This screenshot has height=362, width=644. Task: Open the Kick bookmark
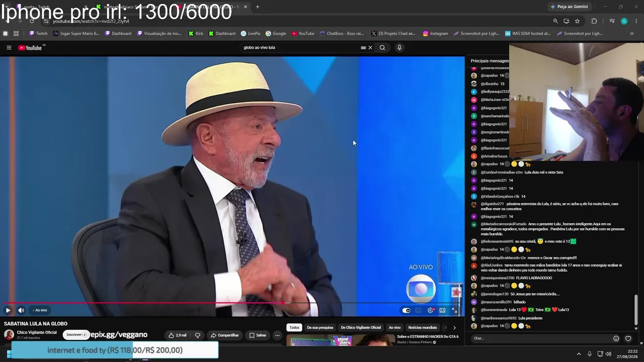[196, 34]
